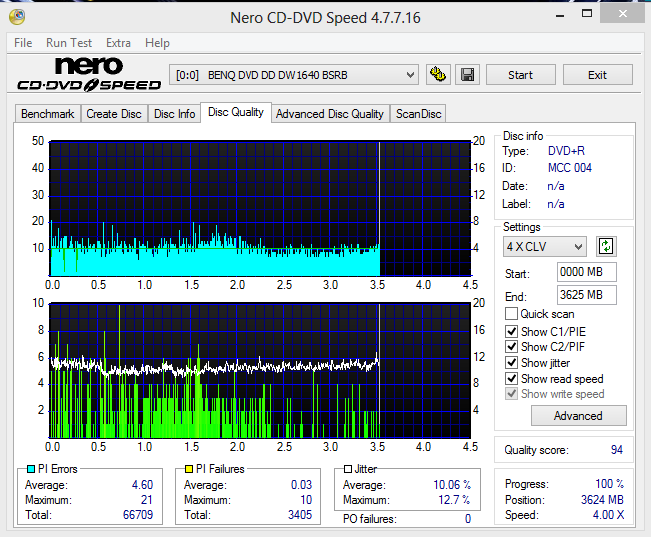Image resolution: width=651 pixels, height=537 pixels.
Task: Click the PI failures and jitter graph
Action: click(x=260, y=370)
